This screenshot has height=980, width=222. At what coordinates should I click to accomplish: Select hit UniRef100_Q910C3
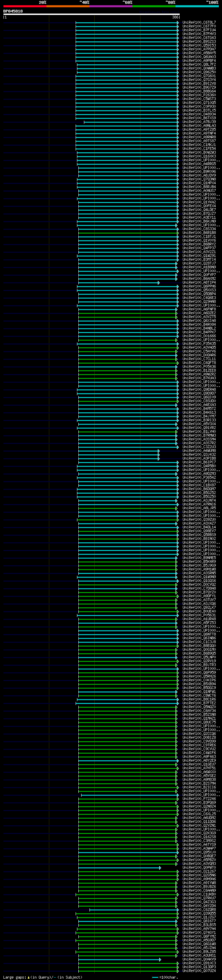[199, 963]
